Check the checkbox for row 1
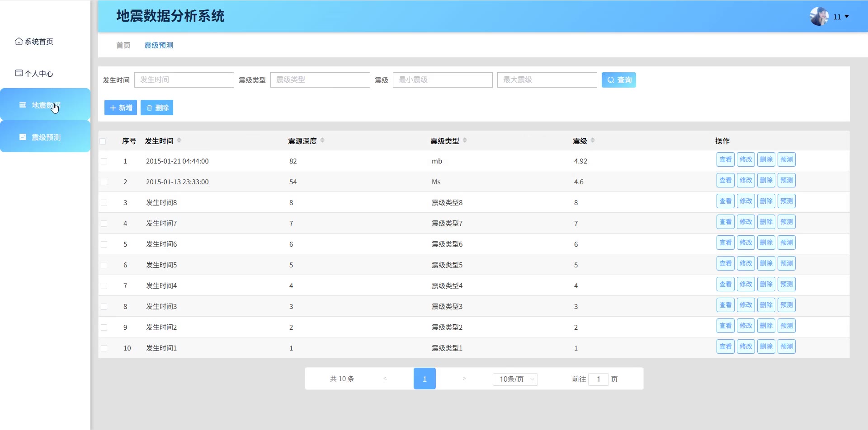Image resolution: width=868 pixels, height=430 pixels. click(104, 161)
